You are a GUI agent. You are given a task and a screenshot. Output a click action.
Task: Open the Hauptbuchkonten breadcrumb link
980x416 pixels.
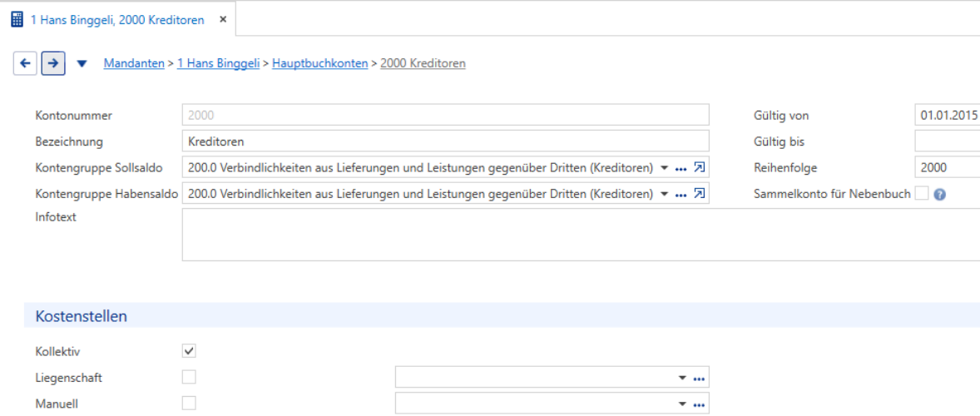(x=319, y=63)
